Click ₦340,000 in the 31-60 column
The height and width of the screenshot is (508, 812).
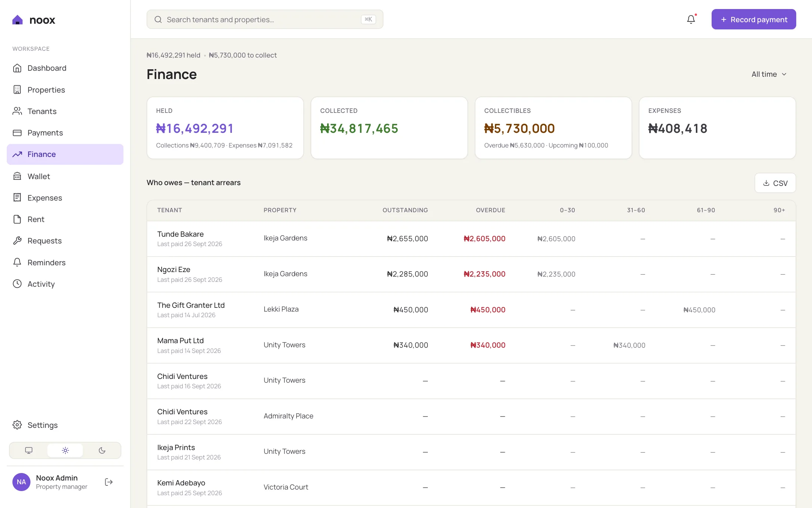coord(629,345)
